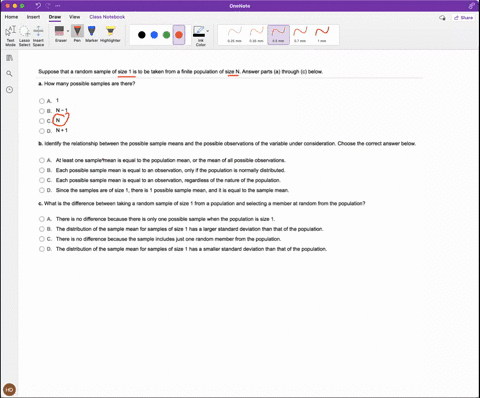Open the Home ribbon tab
The image size is (480, 398).
click(11, 17)
